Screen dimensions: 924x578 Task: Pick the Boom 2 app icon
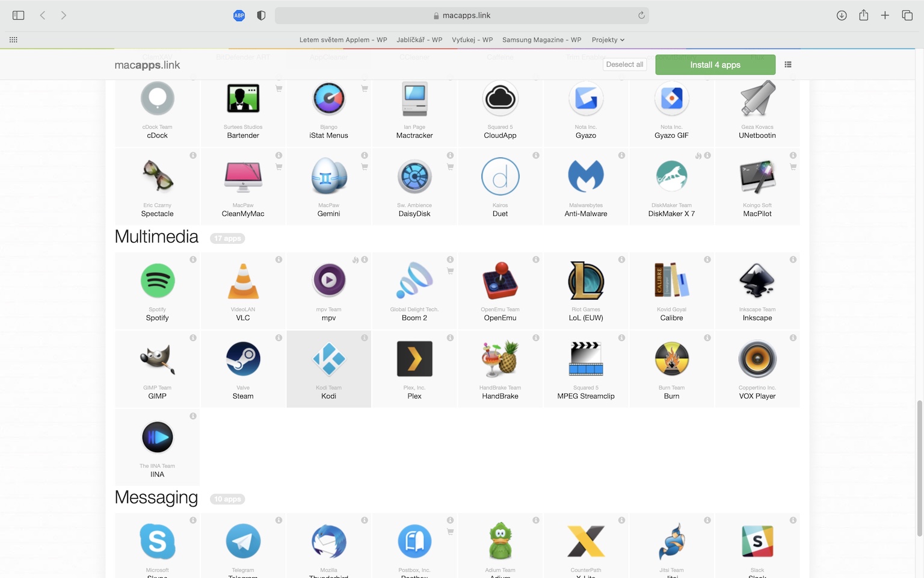(x=414, y=281)
